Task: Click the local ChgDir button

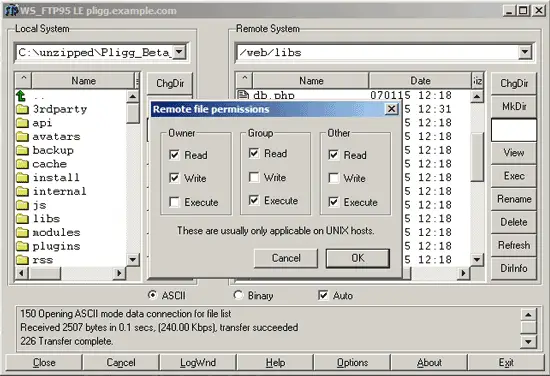Action: (170, 83)
